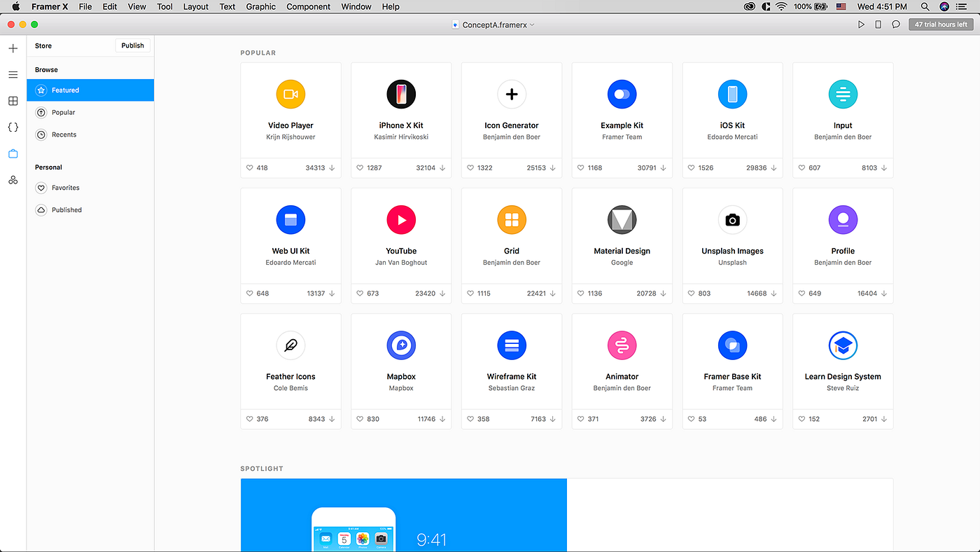Click the Wi-Fi icon in menu bar
The height and width of the screenshot is (552, 980).
pyautogui.click(x=781, y=6)
